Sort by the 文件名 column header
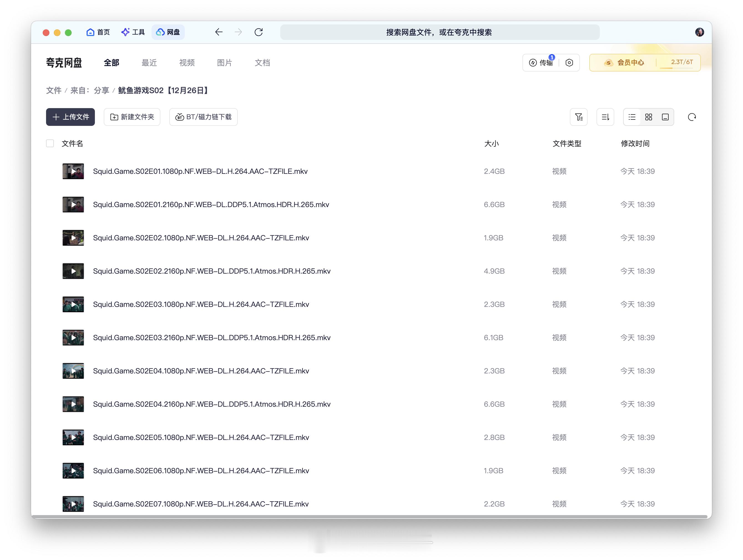 [x=72, y=144]
